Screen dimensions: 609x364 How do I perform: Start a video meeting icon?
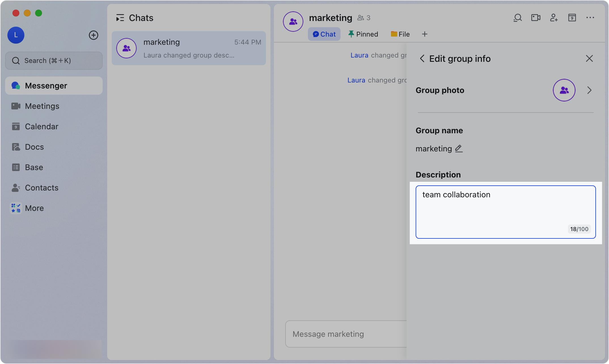tap(536, 18)
